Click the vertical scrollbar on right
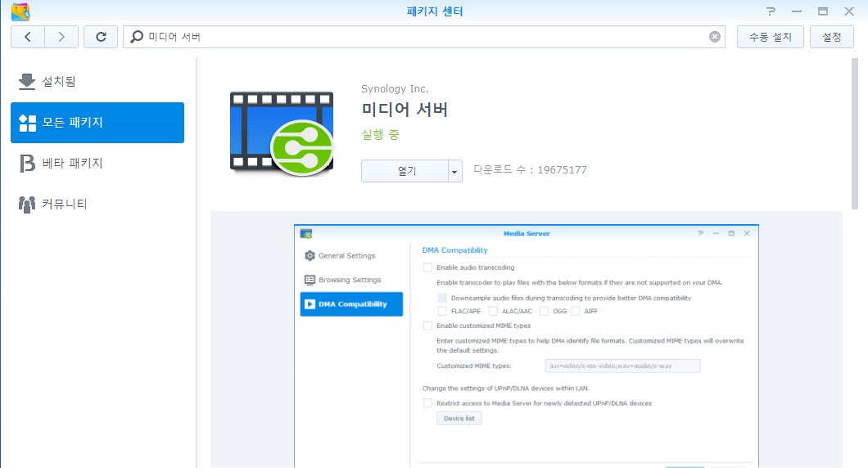 [x=855, y=134]
